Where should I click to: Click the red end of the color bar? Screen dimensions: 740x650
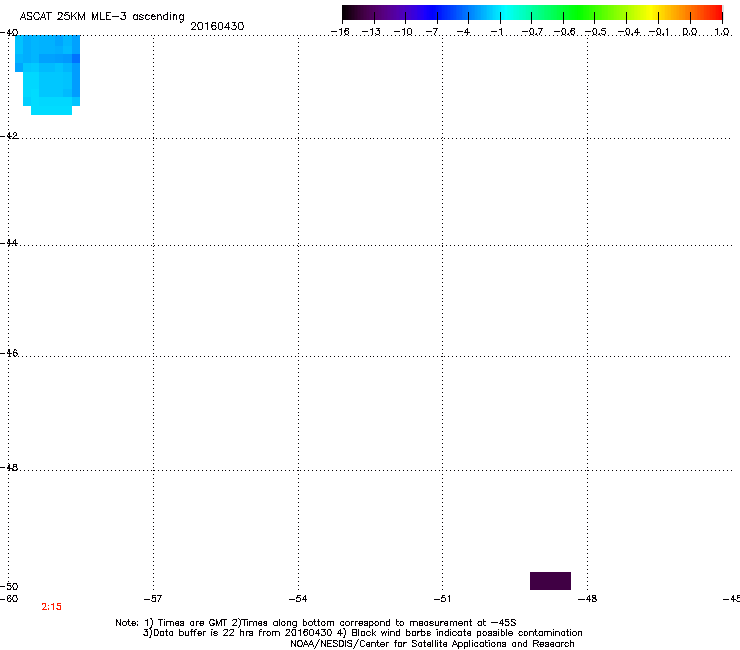[x=717, y=13]
